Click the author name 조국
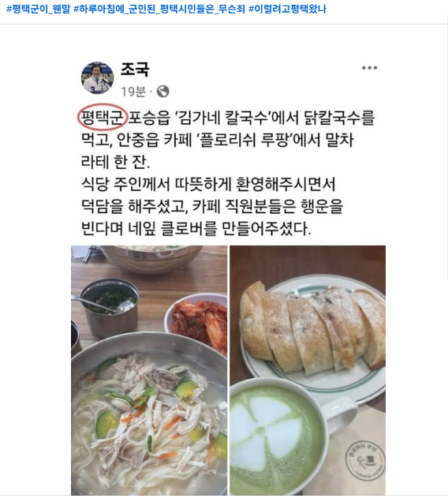448x498 pixels. [x=135, y=69]
